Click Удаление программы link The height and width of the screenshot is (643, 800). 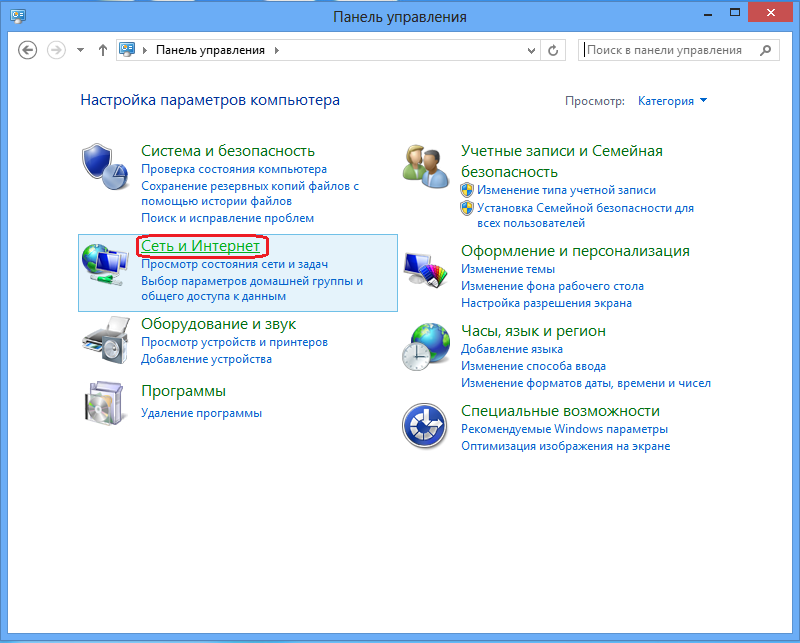click(202, 413)
